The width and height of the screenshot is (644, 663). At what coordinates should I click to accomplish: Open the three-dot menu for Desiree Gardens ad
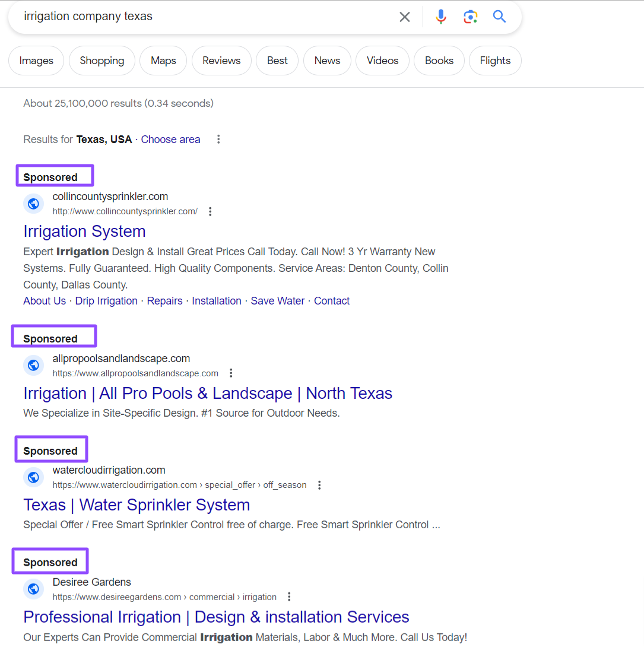tap(289, 597)
